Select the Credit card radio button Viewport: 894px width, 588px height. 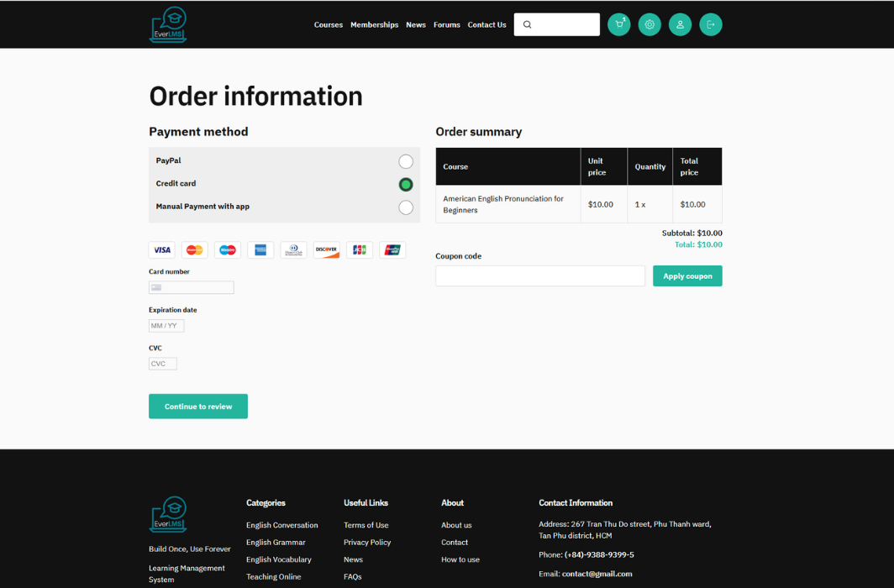pyautogui.click(x=406, y=184)
